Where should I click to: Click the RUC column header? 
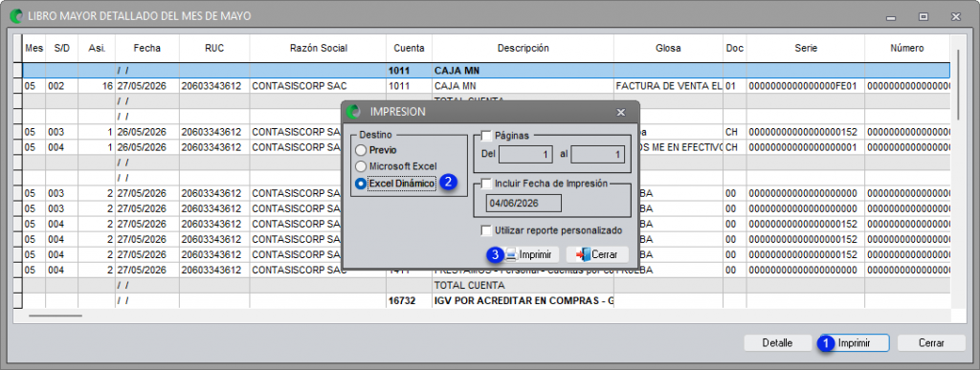tap(213, 48)
